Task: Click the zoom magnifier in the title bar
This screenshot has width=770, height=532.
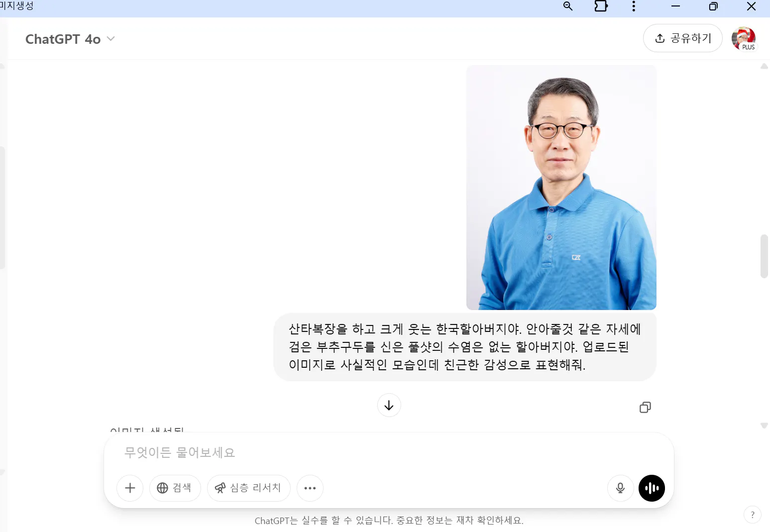Action: [567, 6]
